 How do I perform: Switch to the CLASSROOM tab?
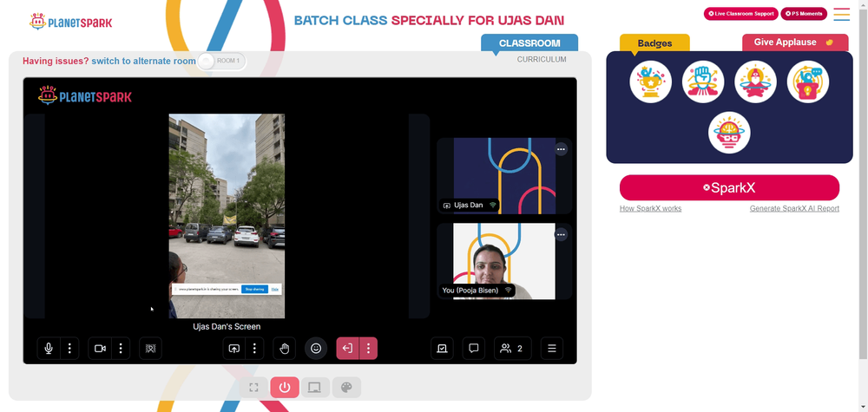(x=529, y=43)
